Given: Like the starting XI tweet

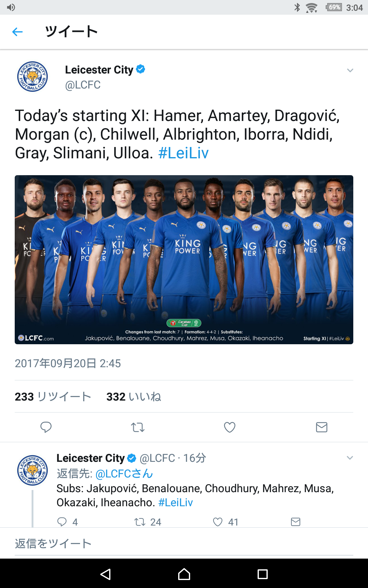Looking at the screenshot, I should coord(229,427).
